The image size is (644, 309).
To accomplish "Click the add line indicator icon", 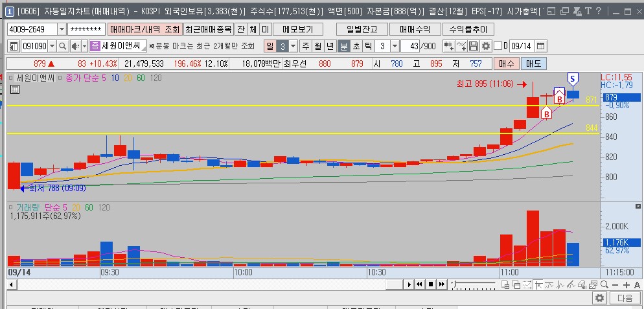I will [x=462, y=46].
